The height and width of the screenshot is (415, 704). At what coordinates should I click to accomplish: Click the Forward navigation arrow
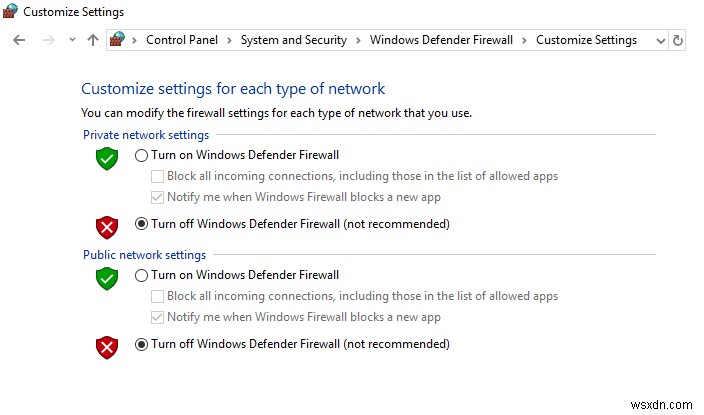click(48, 40)
